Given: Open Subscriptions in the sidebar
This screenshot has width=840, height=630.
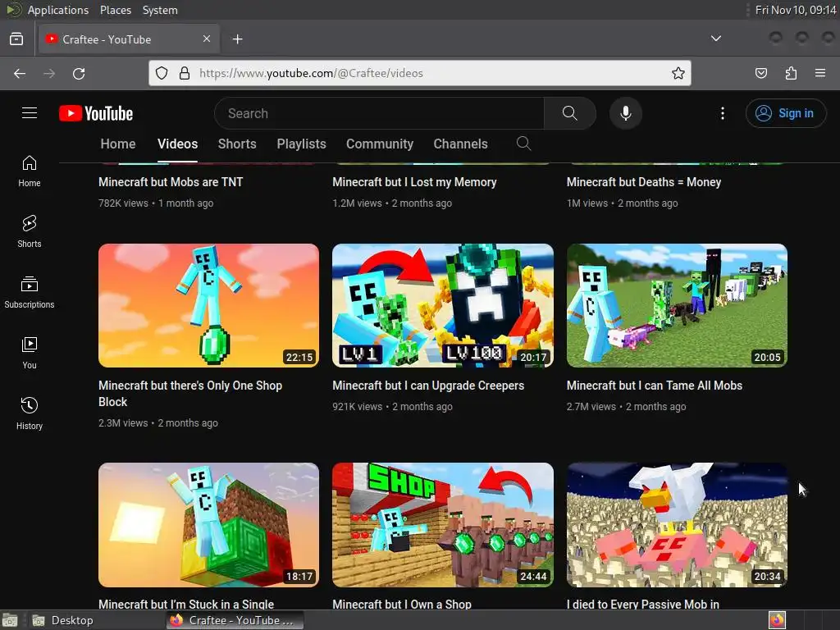Looking at the screenshot, I should point(29,293).
